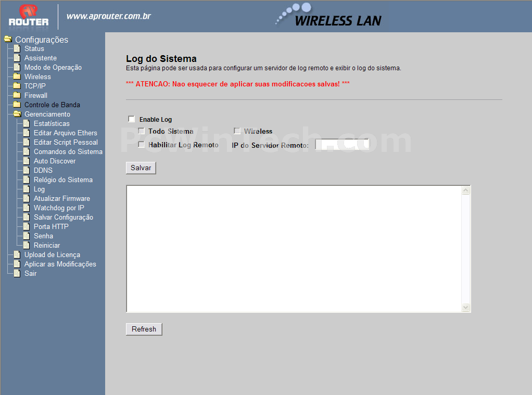Go to Aplicar as Modificações

coord(60,264)
